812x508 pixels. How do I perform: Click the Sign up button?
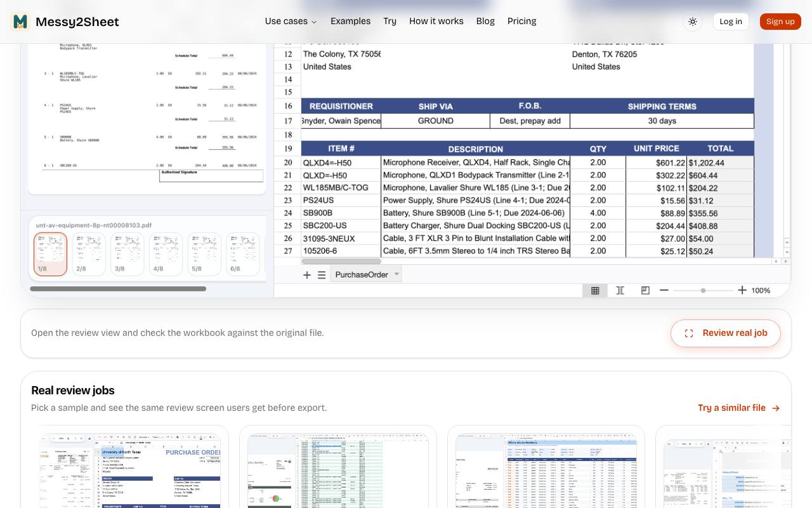pos(780,22)
